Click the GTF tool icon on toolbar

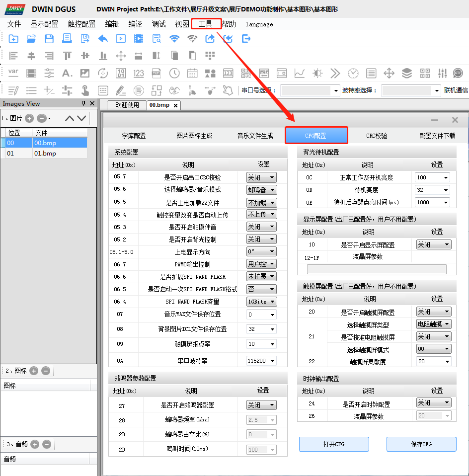pyautogui.click(x=458, y=73)
